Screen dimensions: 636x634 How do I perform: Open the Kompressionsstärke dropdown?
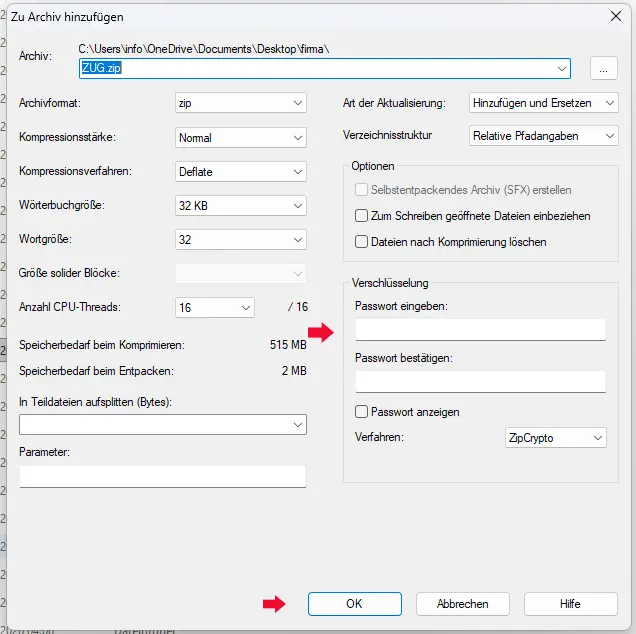(241, 138)
